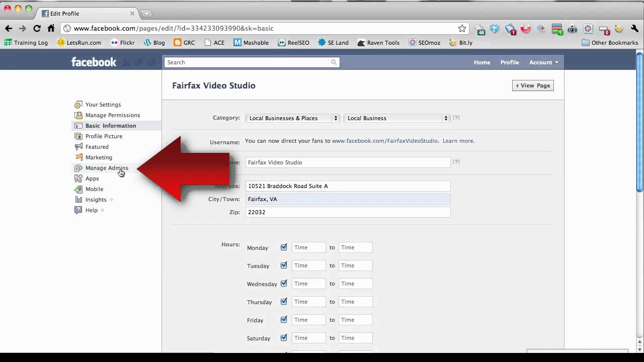
Task: Open Your Settings in the sidebar
Action: (x=103, y=105)
